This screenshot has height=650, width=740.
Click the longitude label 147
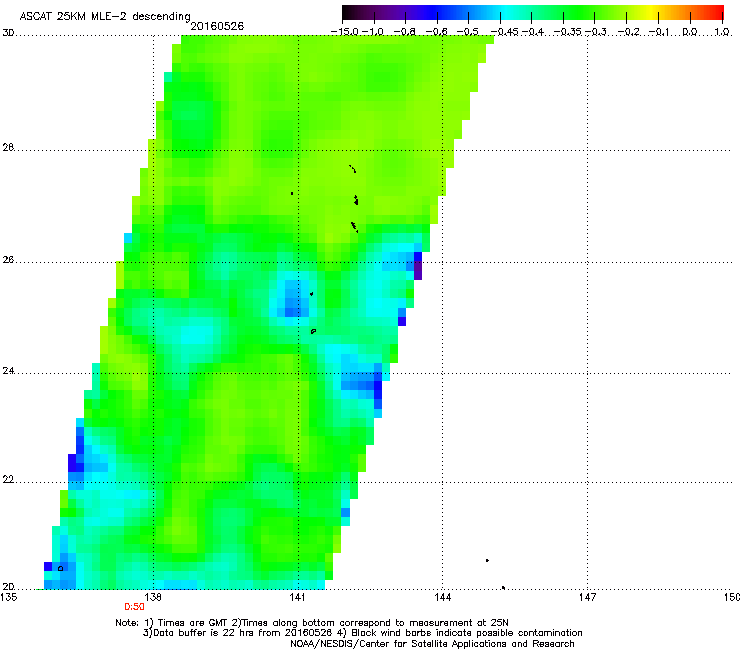coord(587,598)
